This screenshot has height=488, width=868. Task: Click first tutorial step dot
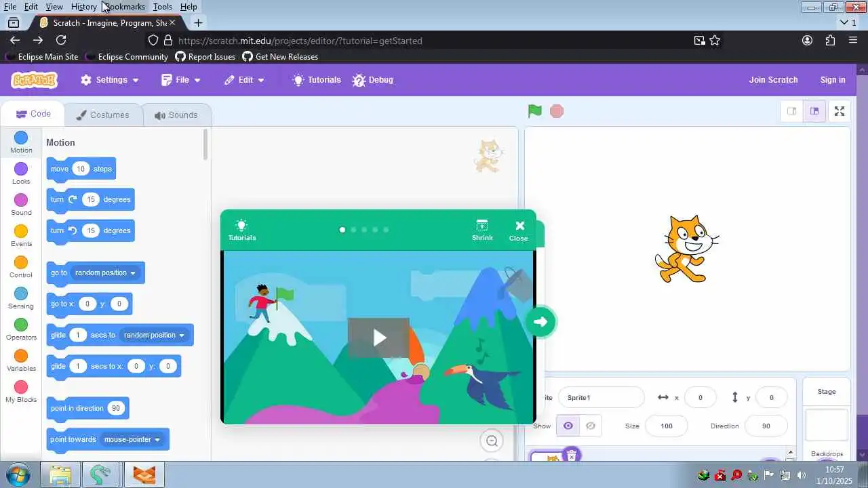click(342, 230)
